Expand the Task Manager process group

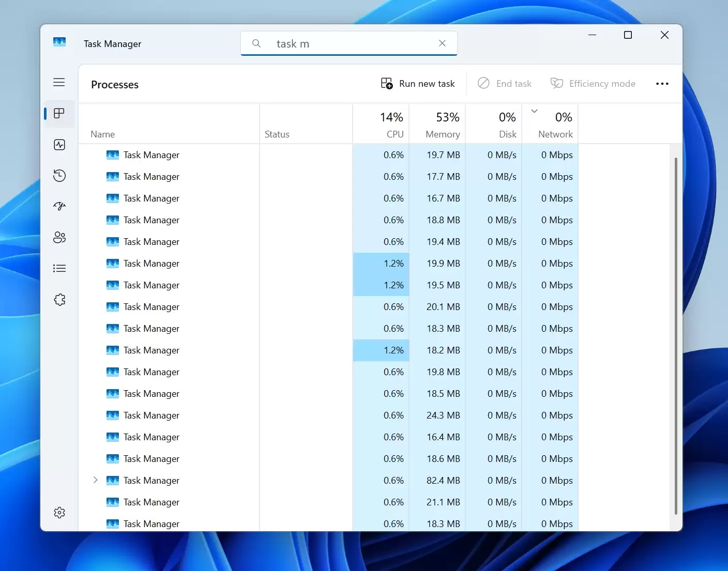click(95, 480)
